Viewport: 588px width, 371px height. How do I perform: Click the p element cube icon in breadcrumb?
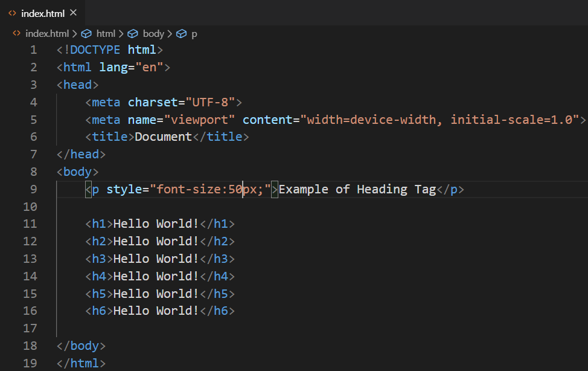click(x=181, y=34)
